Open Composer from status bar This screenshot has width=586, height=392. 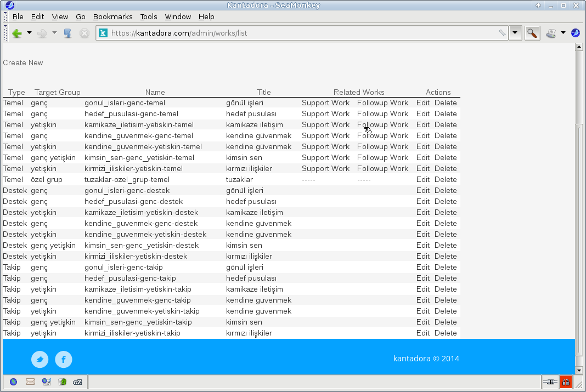click(46, 382)
